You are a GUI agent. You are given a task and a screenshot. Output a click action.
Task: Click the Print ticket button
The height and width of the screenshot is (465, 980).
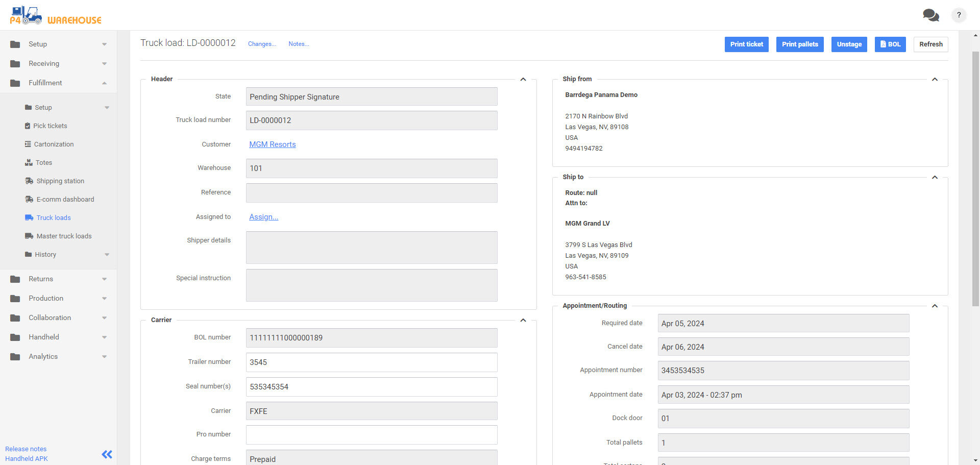746,44
